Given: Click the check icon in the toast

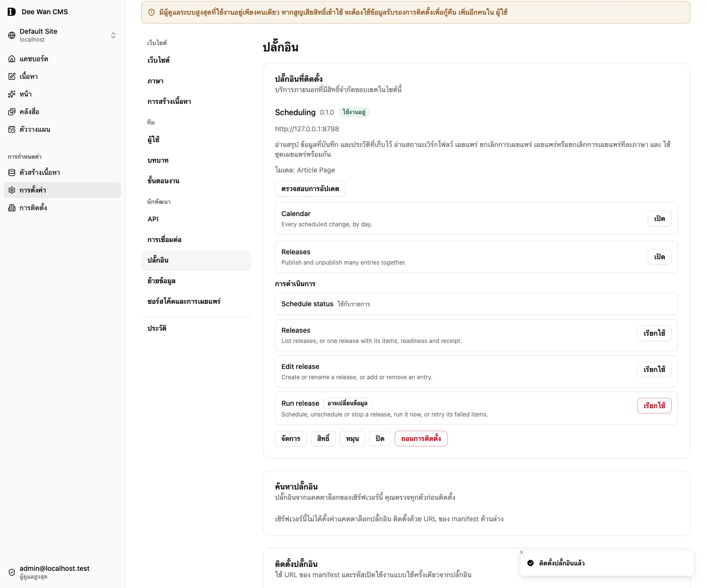Looking at the screenshot, I should coord(530,563).
